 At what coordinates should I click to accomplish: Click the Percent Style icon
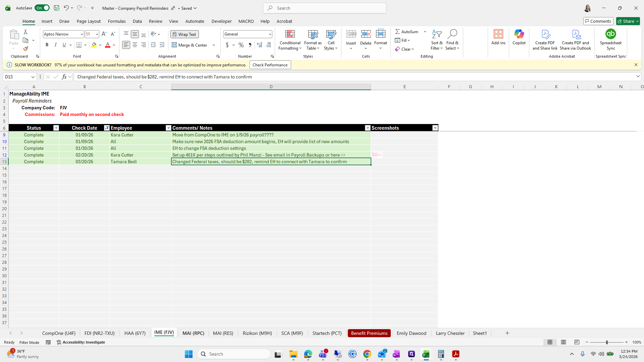241,45
